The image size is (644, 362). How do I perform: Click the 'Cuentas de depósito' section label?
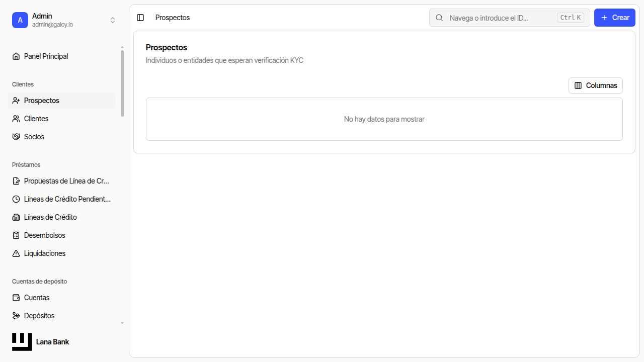(x=40, y=282)
